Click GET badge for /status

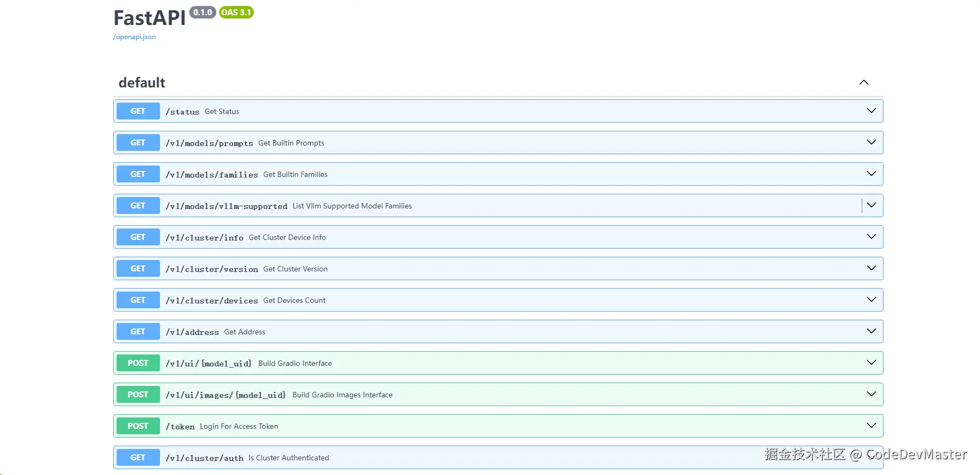coord(138,111)
